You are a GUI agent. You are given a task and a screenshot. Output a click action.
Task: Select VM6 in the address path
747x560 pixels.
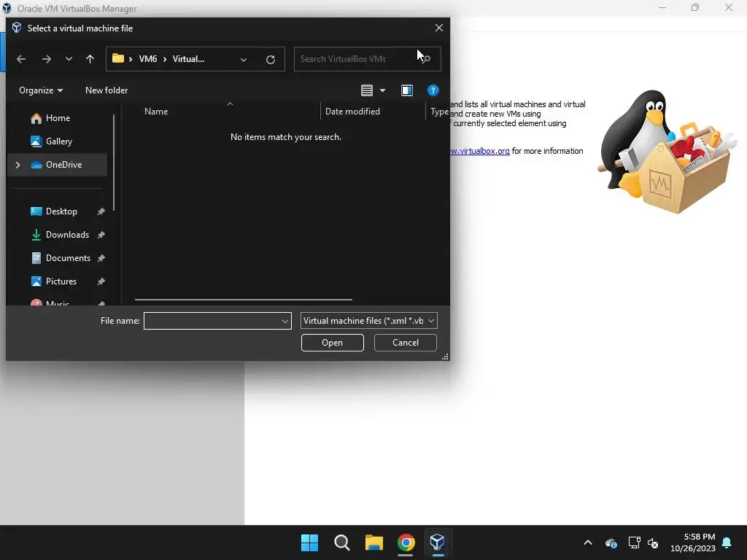click(x=147, y=59)
